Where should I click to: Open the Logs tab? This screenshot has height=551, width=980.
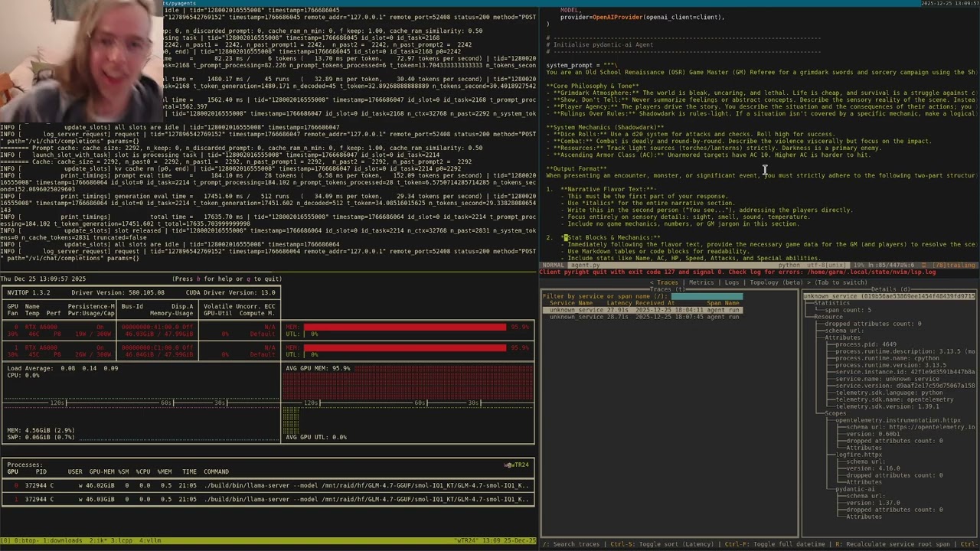point(732,282)
